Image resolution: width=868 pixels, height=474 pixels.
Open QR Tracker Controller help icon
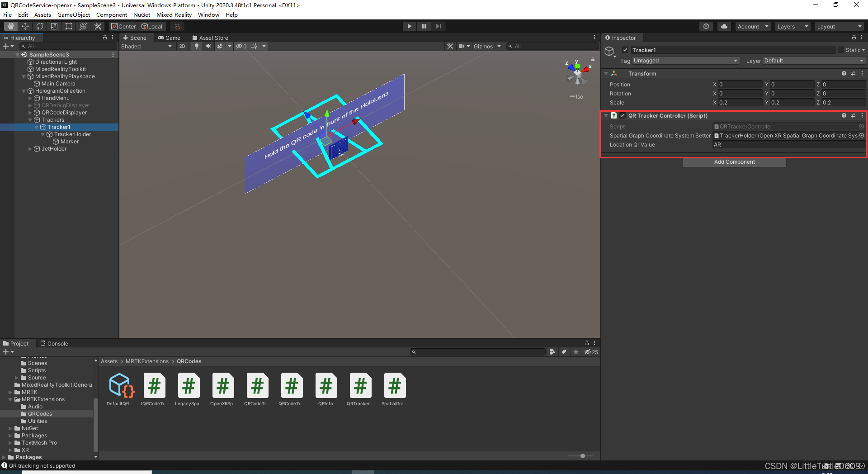point(844,116)
